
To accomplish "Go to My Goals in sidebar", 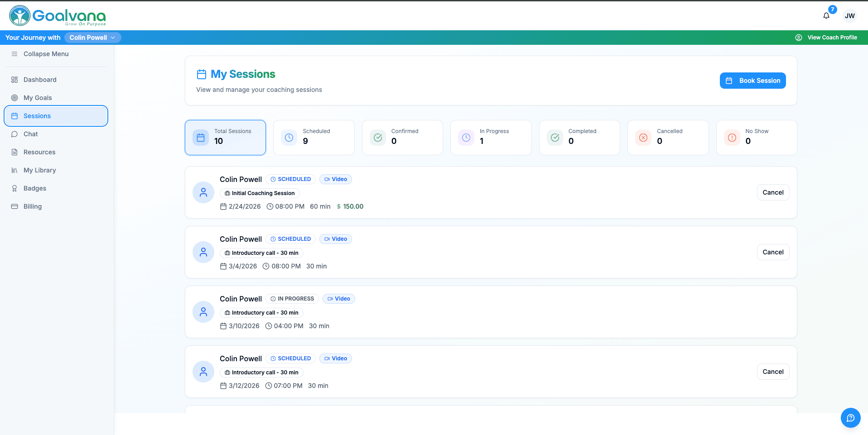I will point(38,98).
